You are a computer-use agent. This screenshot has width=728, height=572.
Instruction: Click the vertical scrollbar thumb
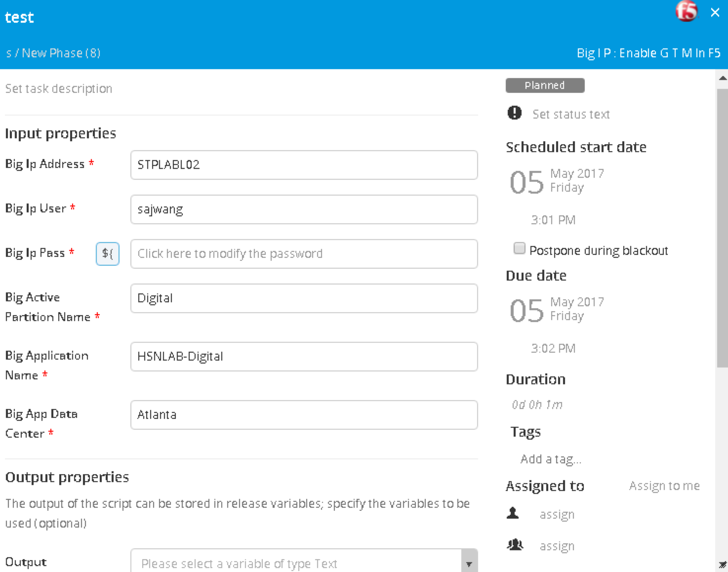click(x=723, y=227)
